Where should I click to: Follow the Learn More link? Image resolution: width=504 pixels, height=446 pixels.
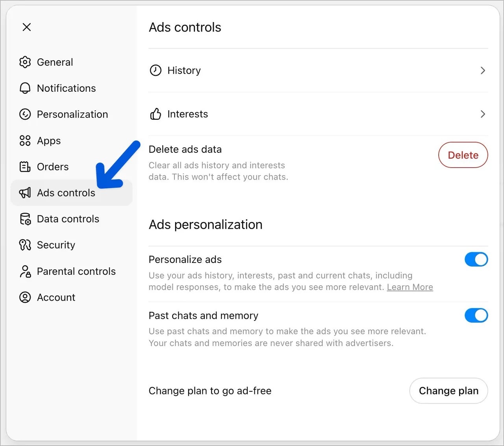coord(410,287)
